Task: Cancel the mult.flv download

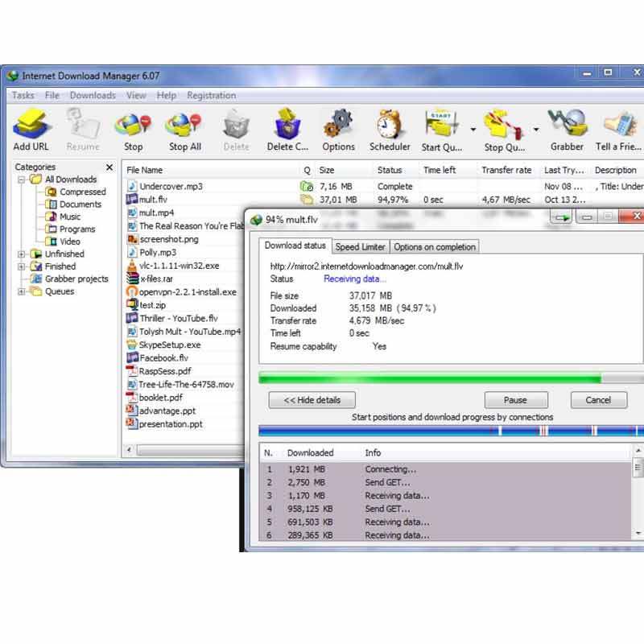Action: (598, 400)
